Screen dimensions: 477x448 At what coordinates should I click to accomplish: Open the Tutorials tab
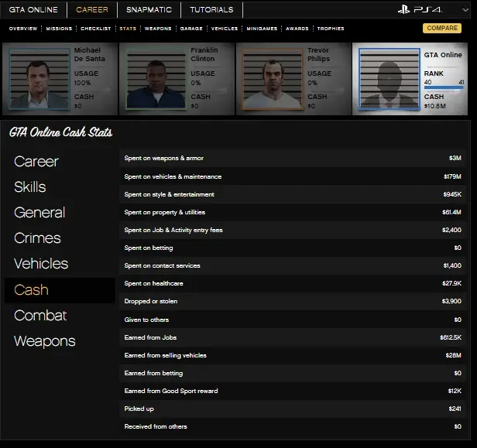[211, 10]
